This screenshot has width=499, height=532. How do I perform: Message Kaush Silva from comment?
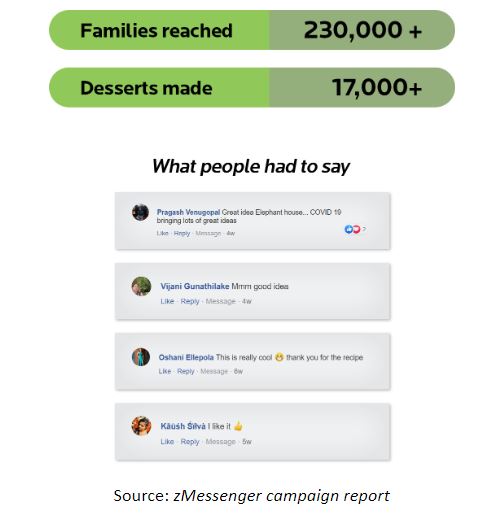click(220, 442)
